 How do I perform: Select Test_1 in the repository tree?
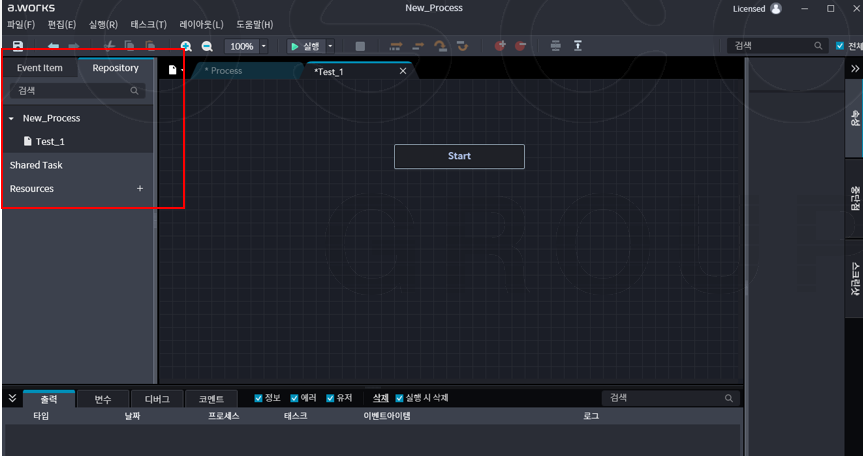pyautogui.click(x=50, y=141)
